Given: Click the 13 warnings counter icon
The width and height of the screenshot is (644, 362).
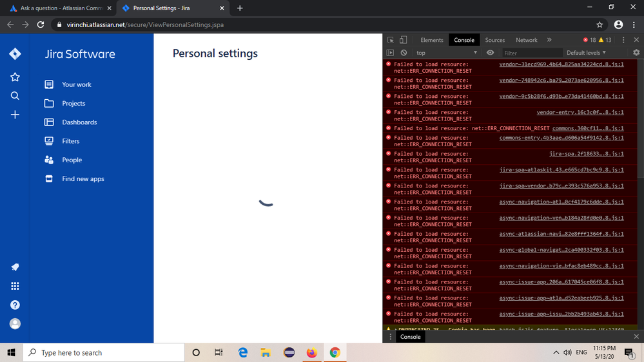Looking at the screenshot, I should click(x=605, y=40).
